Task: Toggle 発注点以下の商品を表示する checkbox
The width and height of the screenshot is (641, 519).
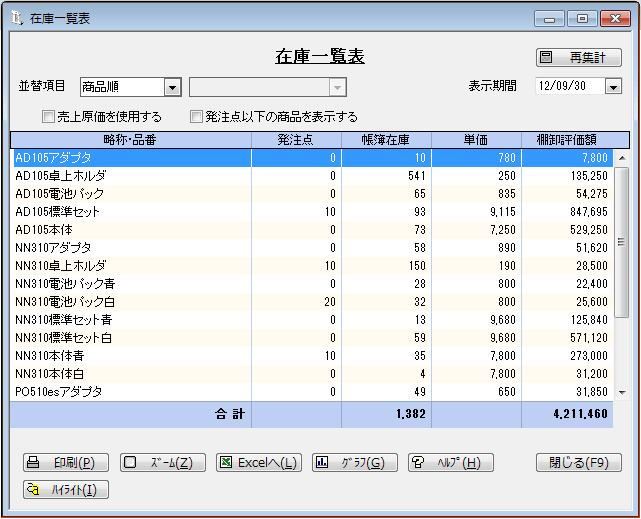Action: click(x=196, y=117)
